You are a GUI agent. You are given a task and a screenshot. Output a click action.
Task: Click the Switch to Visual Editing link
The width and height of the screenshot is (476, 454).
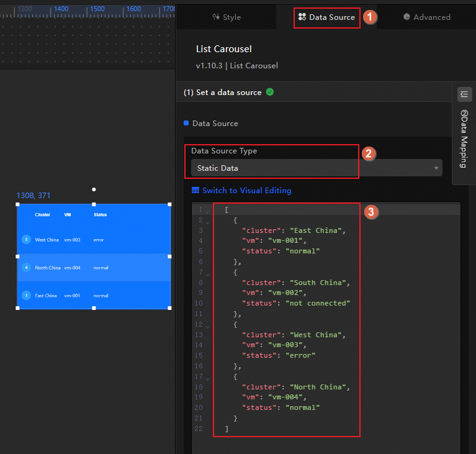click(246, 191)
